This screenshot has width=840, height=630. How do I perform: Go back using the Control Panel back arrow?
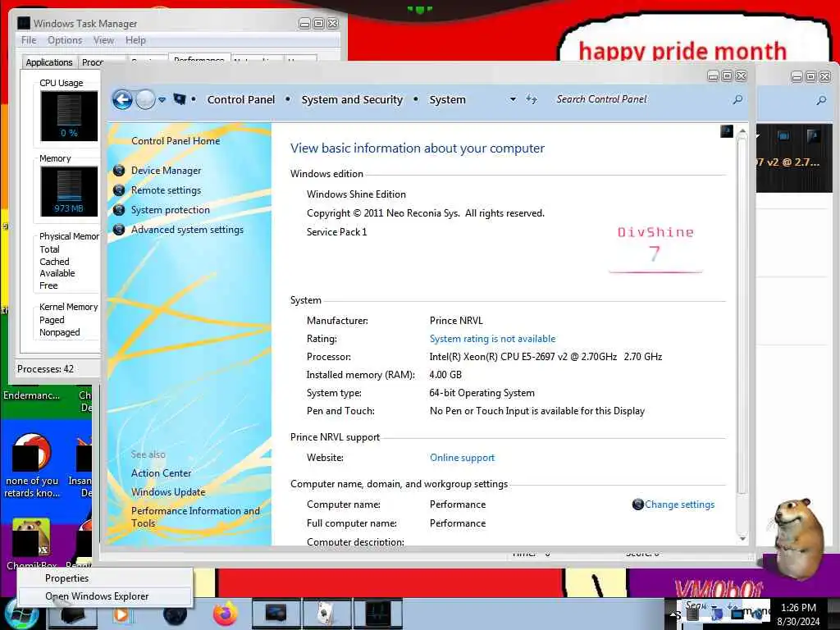[x=122, y=99]
